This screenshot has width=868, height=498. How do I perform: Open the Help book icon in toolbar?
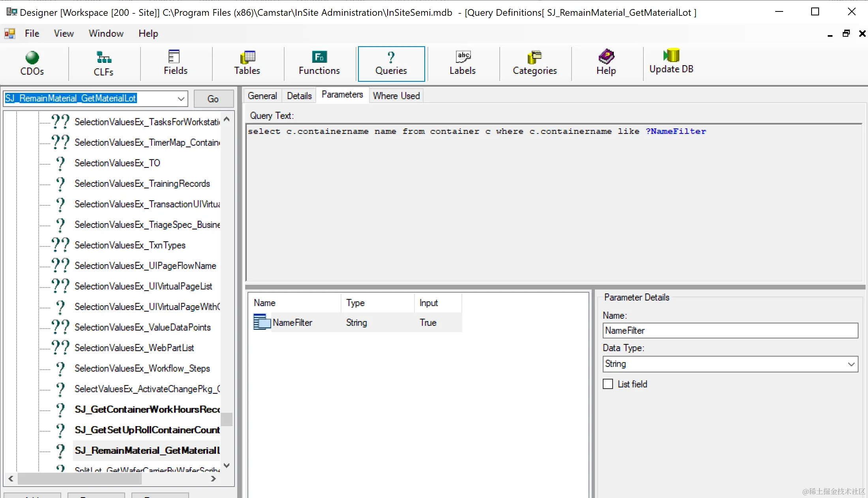point(606,63)
